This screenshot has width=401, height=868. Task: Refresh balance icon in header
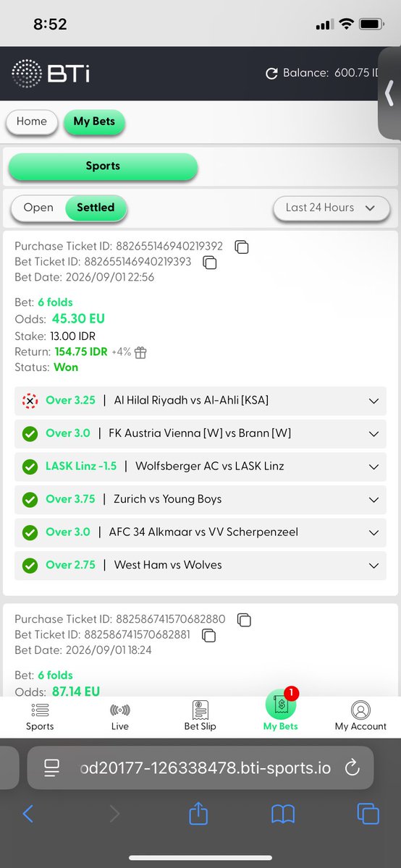(x=272, y=73)
